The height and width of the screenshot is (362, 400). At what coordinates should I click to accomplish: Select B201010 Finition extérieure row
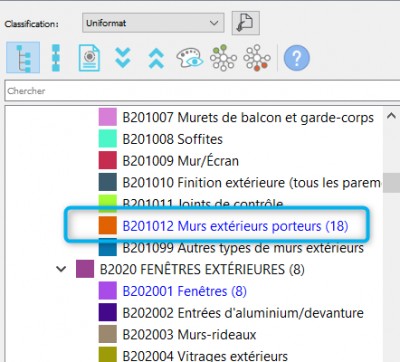pos(252,182)
